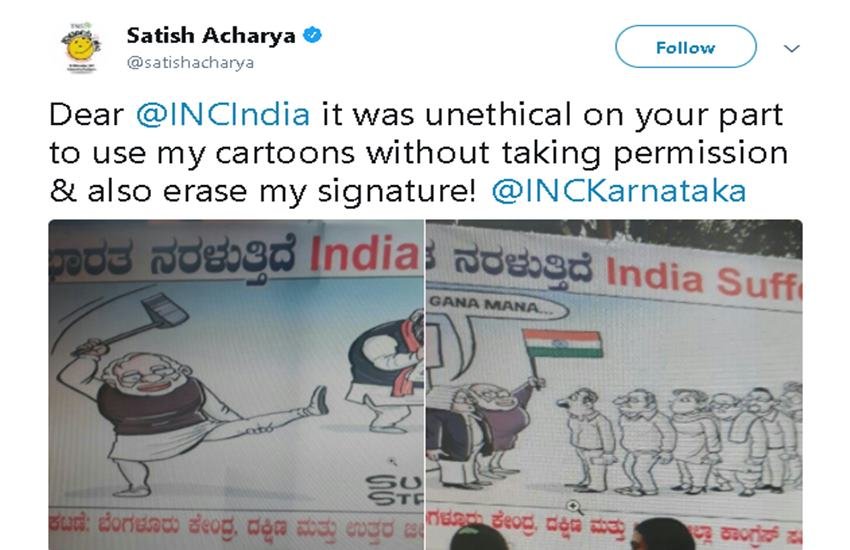The width and height of the screenshot is (850, 550).
Task: Open the left broom cartoon photo
Action: [x=236, y=385]
